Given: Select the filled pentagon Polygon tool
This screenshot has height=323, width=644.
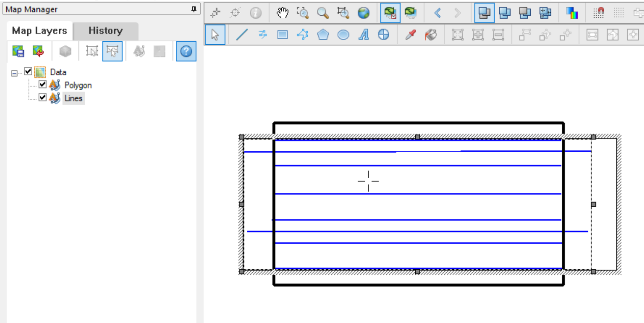Looking at the screenshot, I should tap(323, 35).
